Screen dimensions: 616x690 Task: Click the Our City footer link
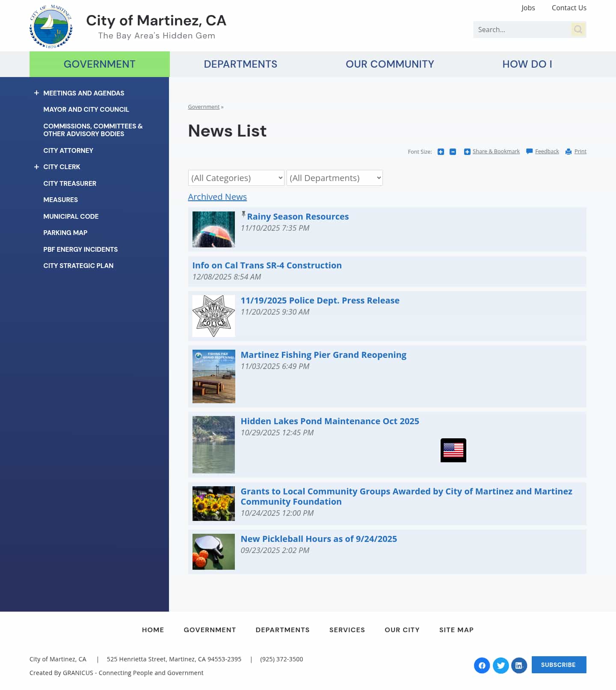pyautogui.click(x=402, y=630)
